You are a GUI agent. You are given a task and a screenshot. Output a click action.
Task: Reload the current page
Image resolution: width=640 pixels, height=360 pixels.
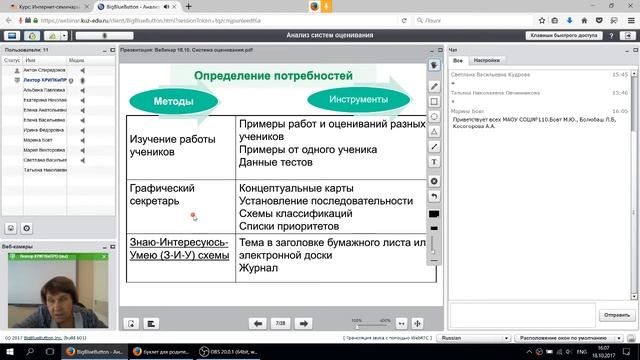pos(404,20)
